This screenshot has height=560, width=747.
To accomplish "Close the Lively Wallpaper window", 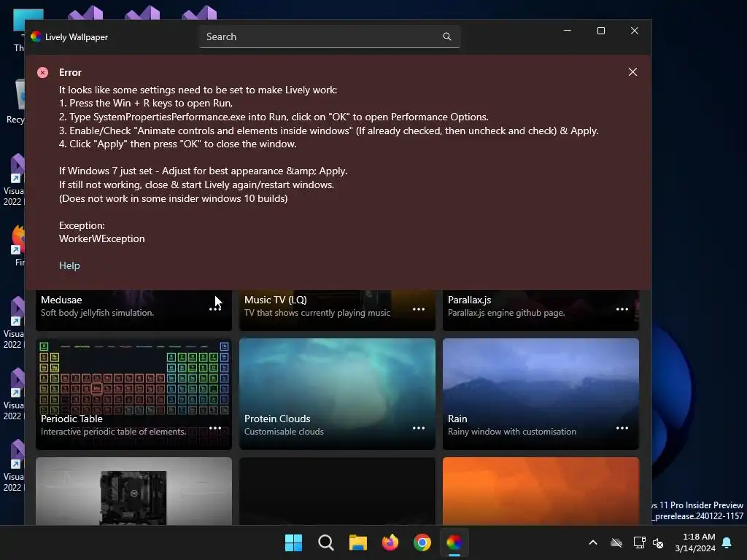I will pos(635,31).
